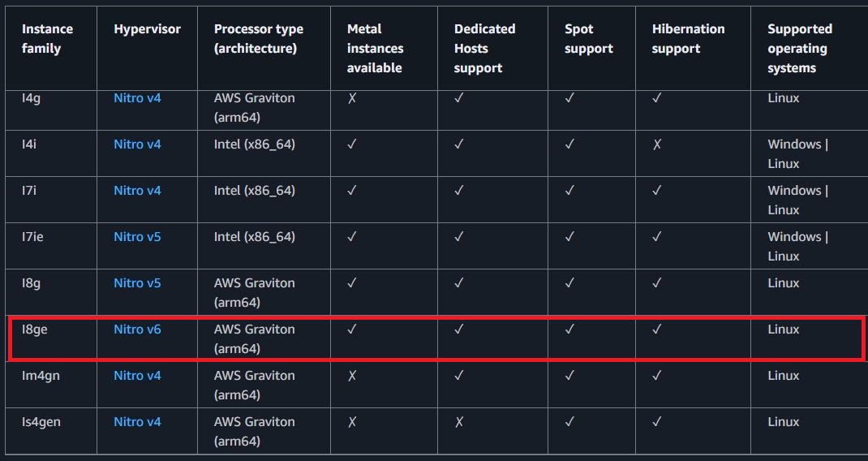Follow Nitro v4 link for I7i
Viewport: 868px width, 461px height.
point(137,191)
